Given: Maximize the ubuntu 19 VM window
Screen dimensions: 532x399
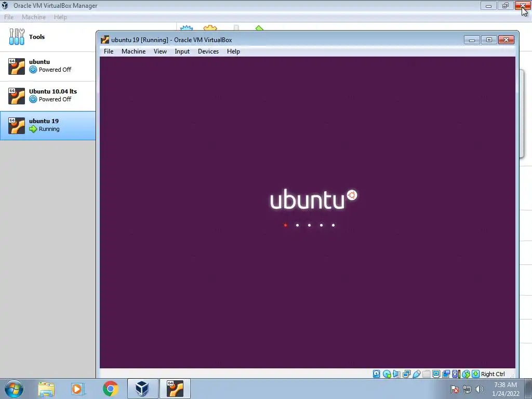Looking at the screenshot, I should [x=489, y=39].
